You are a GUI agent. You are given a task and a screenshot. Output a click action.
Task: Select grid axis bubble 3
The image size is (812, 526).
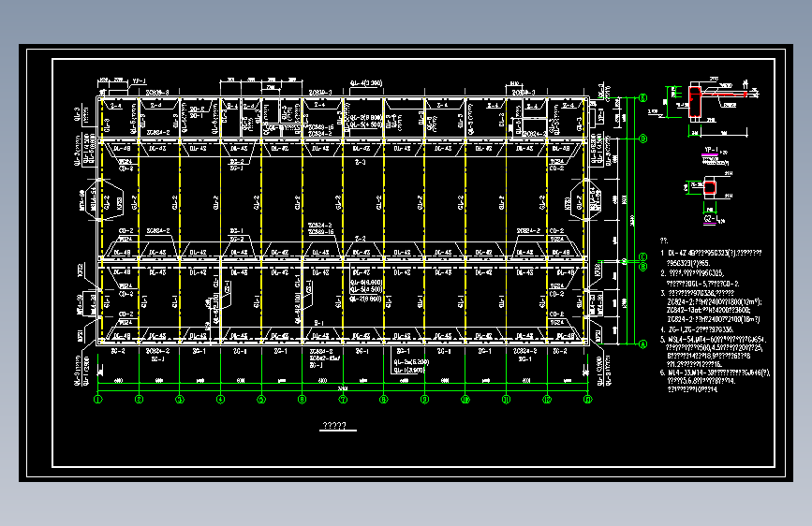[180, 399]
